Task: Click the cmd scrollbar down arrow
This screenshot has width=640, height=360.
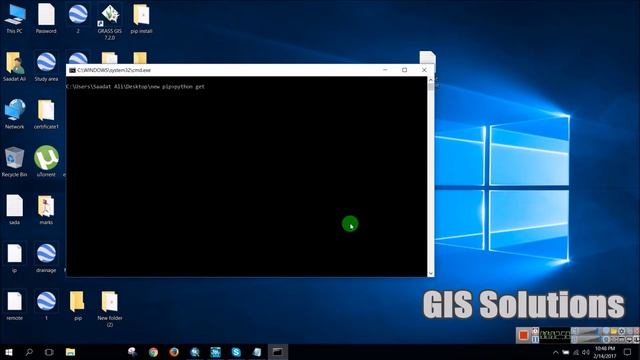Action: [x=431, y=273]
